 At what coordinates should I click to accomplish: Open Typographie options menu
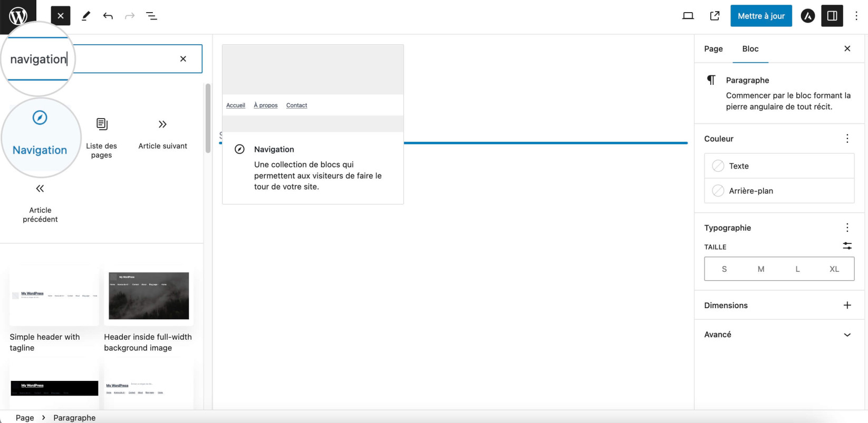pos(847,228)
